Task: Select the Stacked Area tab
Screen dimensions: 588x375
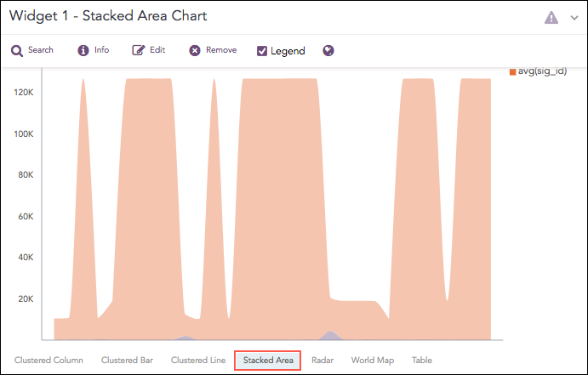Action: coord(268,361)
